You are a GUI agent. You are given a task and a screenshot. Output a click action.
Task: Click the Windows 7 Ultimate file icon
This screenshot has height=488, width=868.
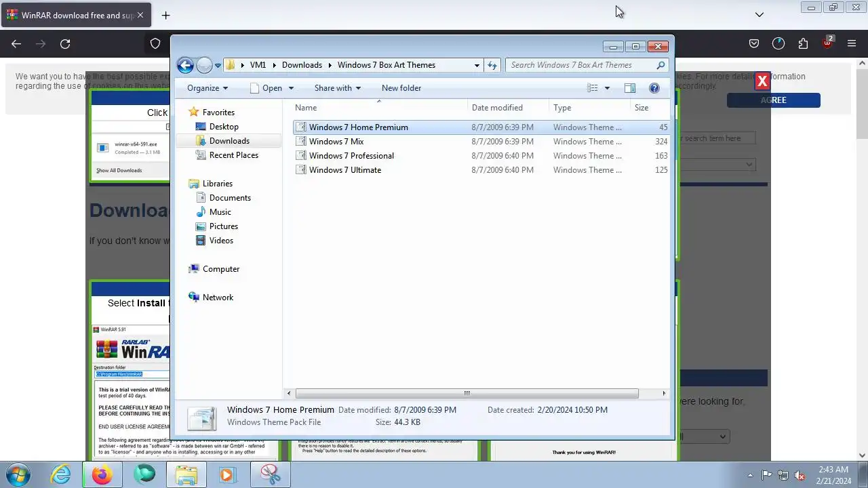tap(301, 170)
